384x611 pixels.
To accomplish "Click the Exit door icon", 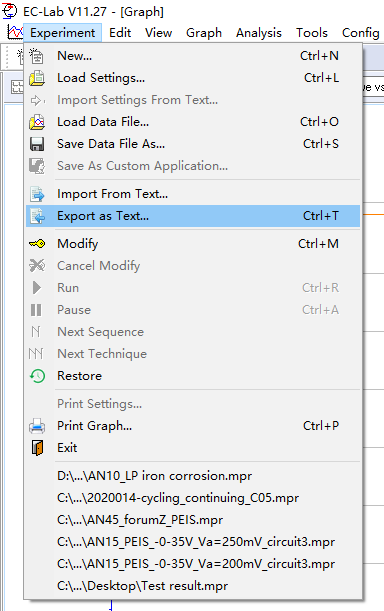I will pyautogui.click(x=37, y=448).
